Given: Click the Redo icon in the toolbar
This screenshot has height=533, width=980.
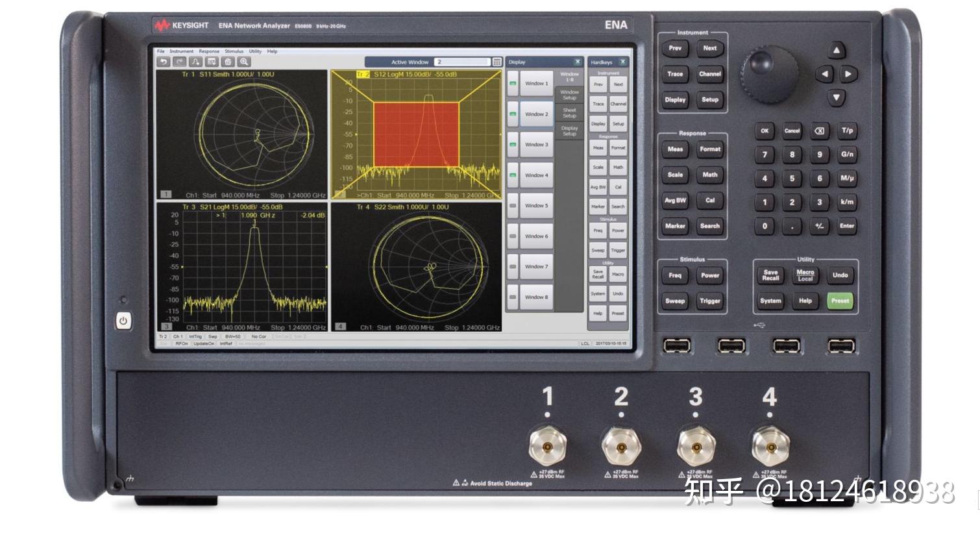Looking at the screenshot, I should point(179,61).
